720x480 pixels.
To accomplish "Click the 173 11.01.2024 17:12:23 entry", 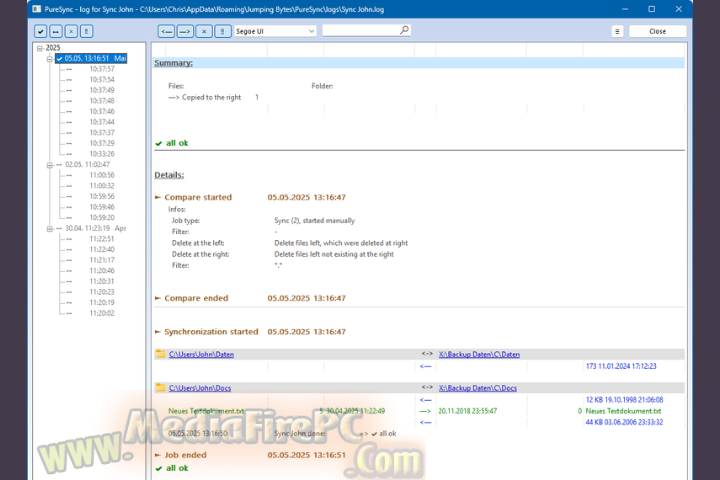I will click(x=621, y=366).
